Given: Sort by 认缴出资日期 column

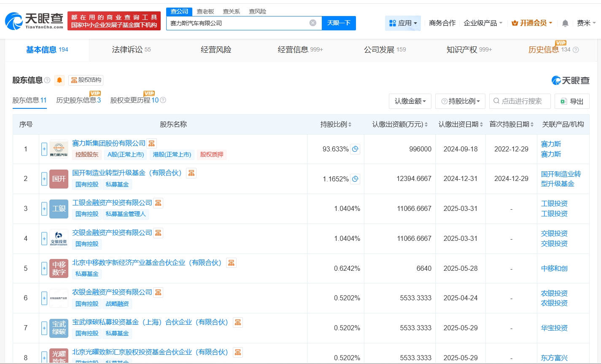Looking at the screenshot, I should tap(461, 124).
